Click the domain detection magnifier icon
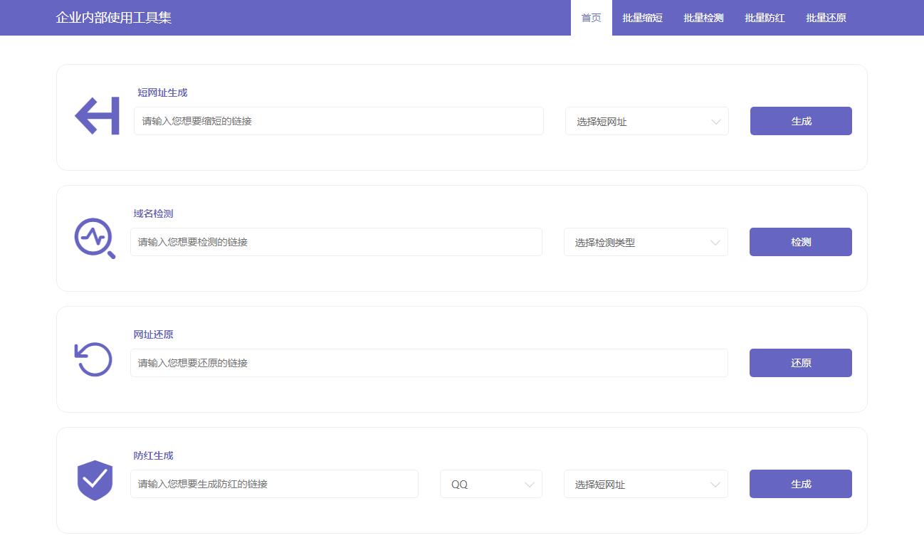The width and height of the screenshot is (924, 560). (x=94, y=238)
